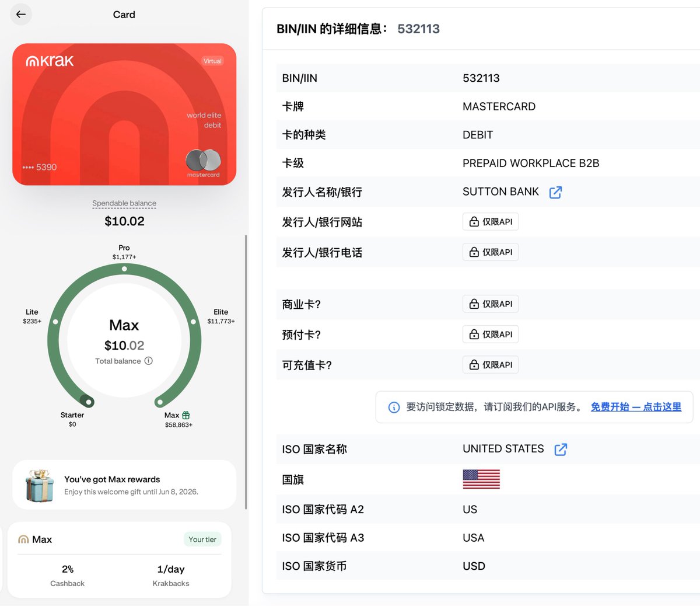Click the Card page title

[124, 15]
